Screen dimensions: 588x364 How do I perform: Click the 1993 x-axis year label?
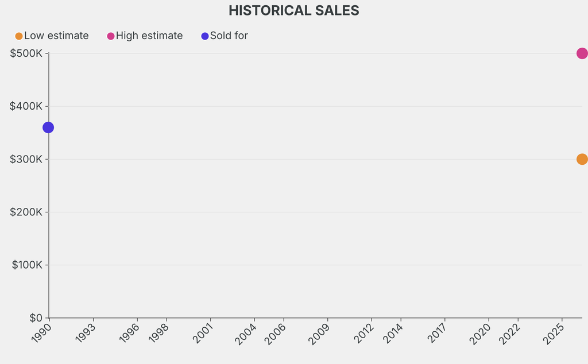pyautogui.click(x=86, y=333)
